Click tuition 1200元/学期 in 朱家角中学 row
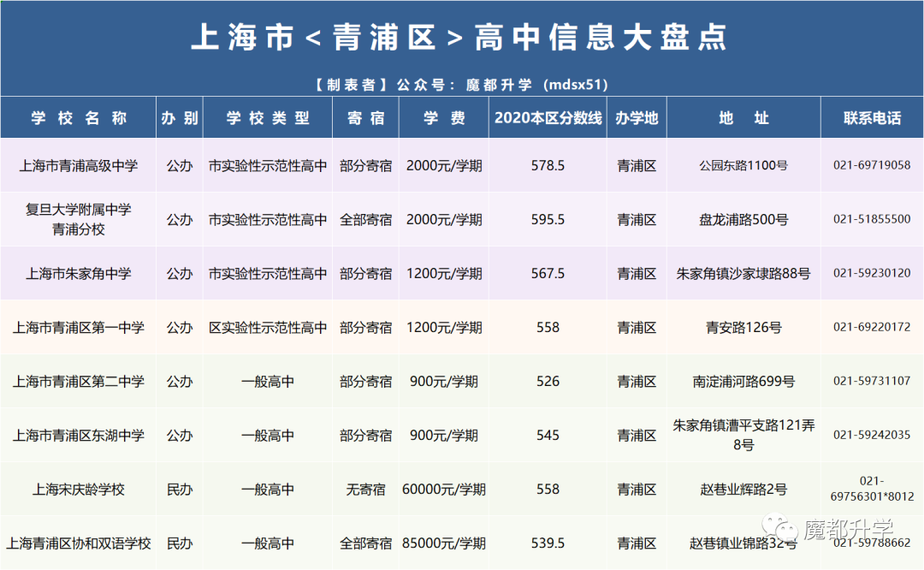This screenshot has width=924, height=570. pos(444,274)
